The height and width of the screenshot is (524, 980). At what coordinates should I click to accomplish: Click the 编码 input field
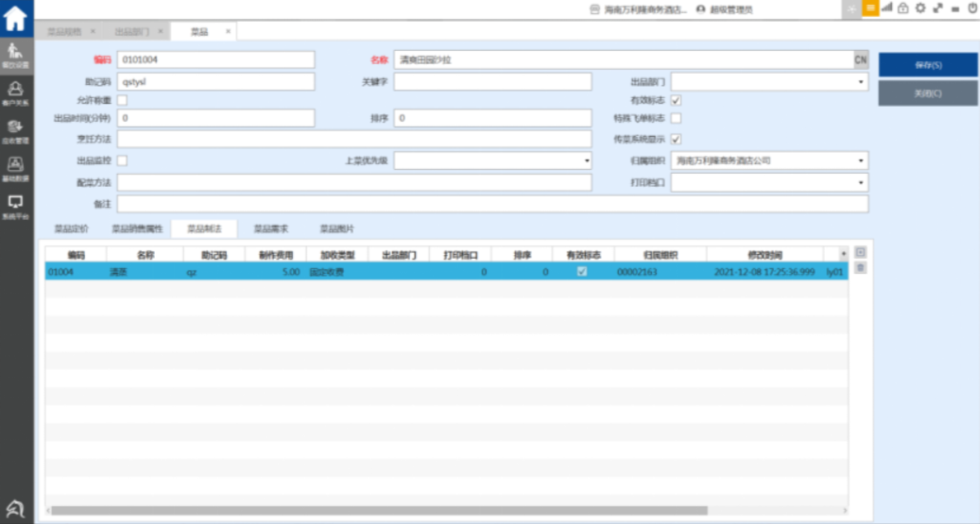215,60
